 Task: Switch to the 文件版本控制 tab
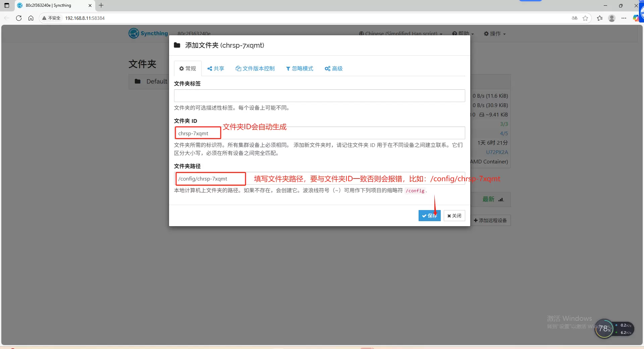pos(255,68)
